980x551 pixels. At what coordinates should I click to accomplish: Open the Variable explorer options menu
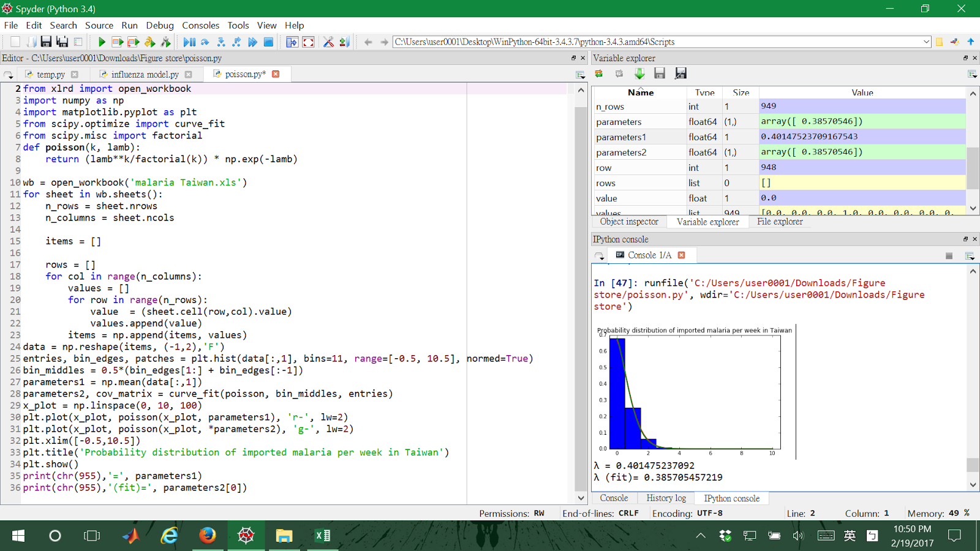[x=972, y=73]
